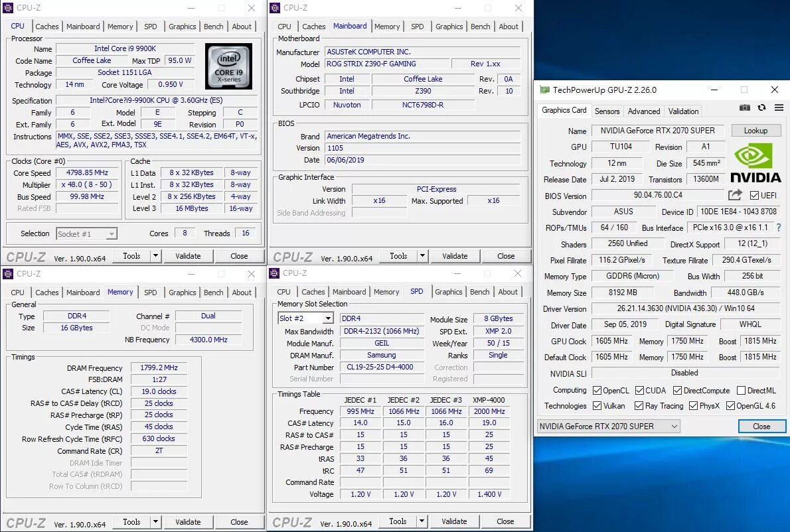Click Validate in SPD window
Viewport: 790px width, 532px height.
point(455,521)
